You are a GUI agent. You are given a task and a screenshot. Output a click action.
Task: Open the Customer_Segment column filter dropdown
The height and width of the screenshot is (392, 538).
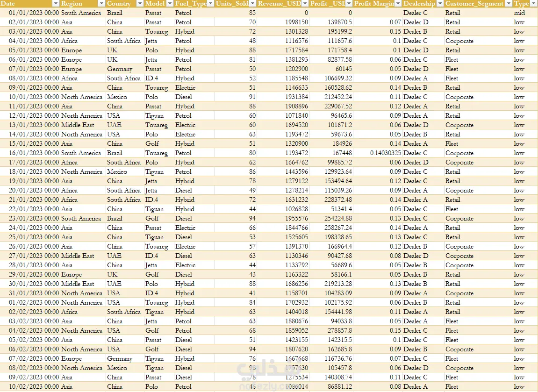click(509, 3)
